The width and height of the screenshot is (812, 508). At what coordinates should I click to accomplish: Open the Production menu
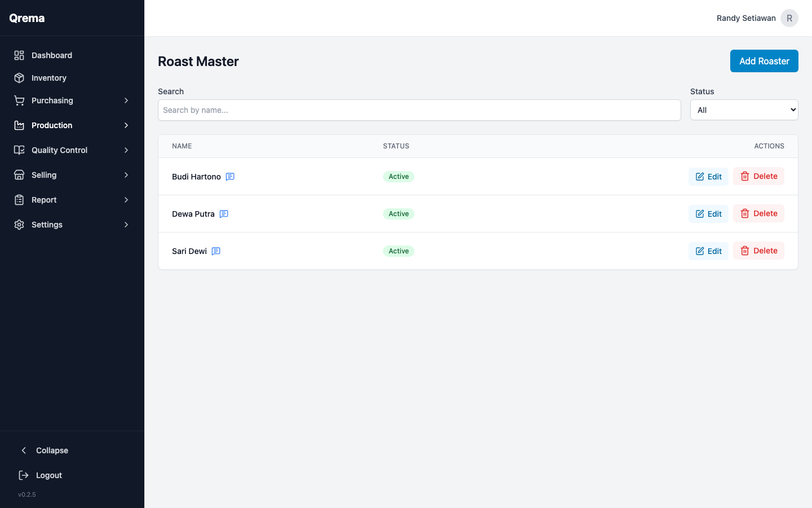click(52, 125)
